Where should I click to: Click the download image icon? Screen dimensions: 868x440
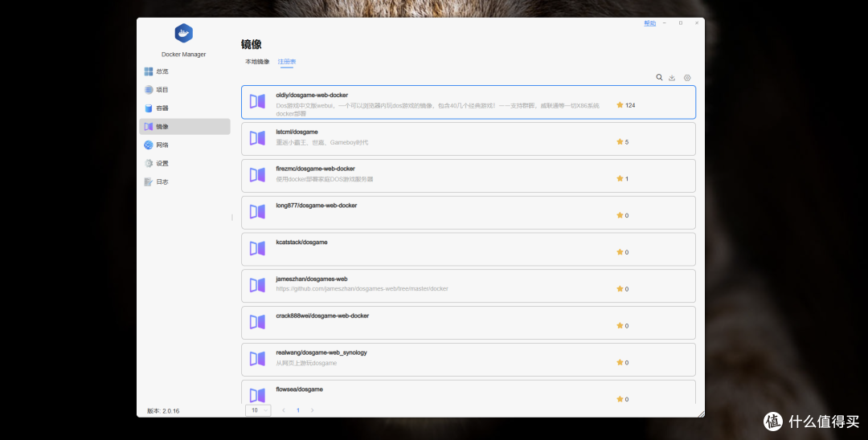[x=672, y=78]
